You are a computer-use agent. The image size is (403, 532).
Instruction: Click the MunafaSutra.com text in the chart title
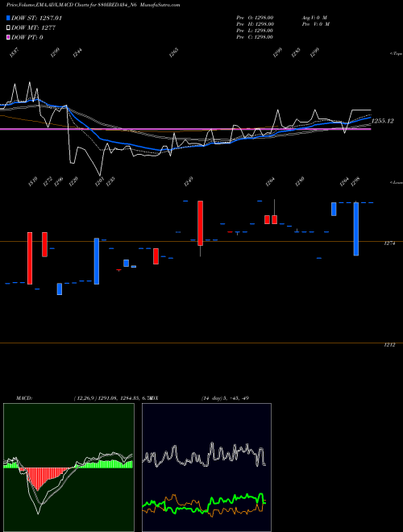click(161, 5)
